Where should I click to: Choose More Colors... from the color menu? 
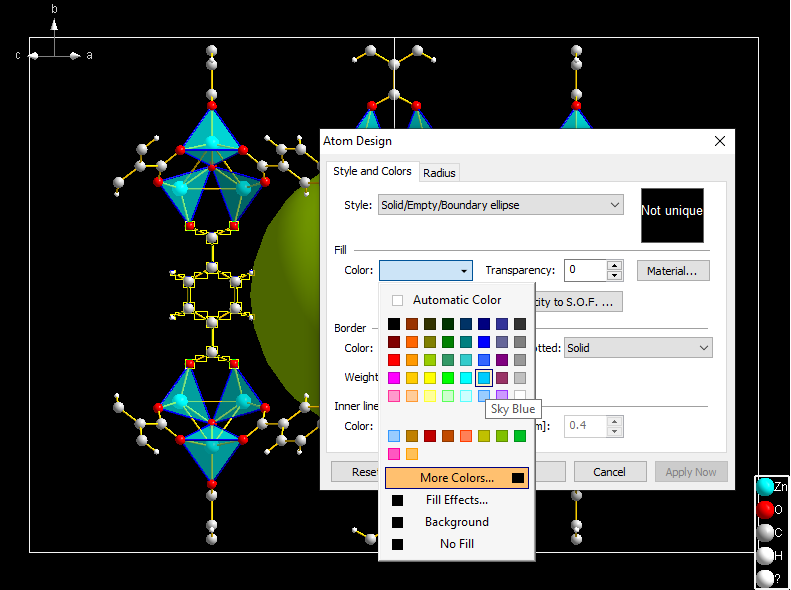click(x=457, y=478)
